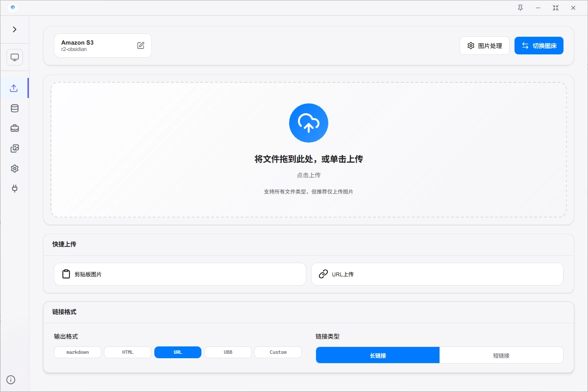Image resolution: width=588 pixels, height=392 pixels.
Task: Select the markdown output format
Action: [77, 352]
